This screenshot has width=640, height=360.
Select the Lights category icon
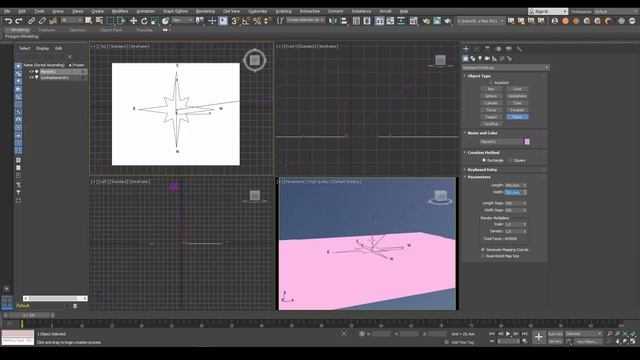(x=480, y=59)
